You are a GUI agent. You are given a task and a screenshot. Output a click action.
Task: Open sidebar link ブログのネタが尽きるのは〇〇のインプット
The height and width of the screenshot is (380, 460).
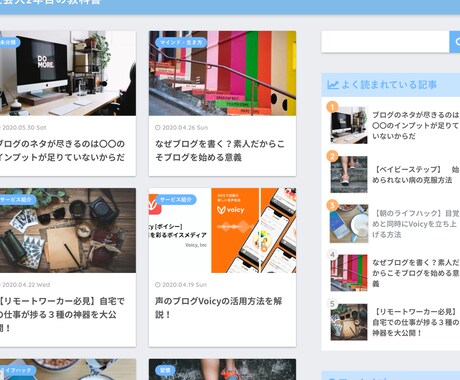[416, 125]
